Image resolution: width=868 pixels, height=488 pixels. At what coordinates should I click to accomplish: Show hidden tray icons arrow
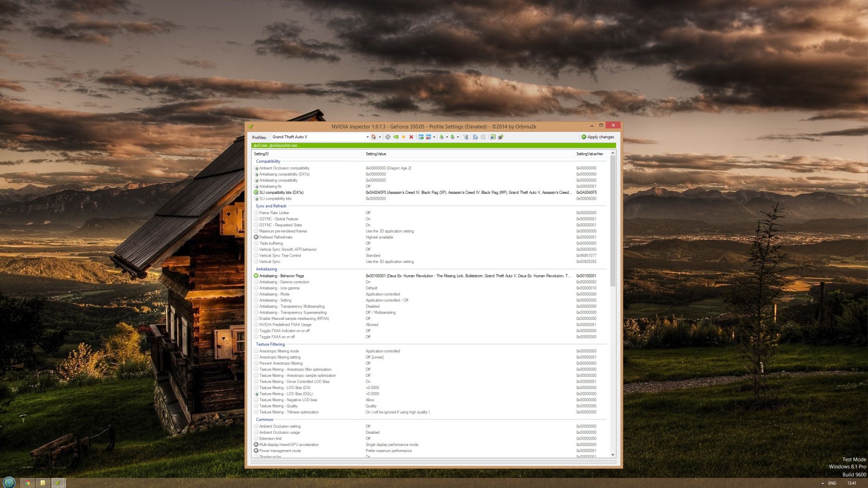click(x=822, y=483)
